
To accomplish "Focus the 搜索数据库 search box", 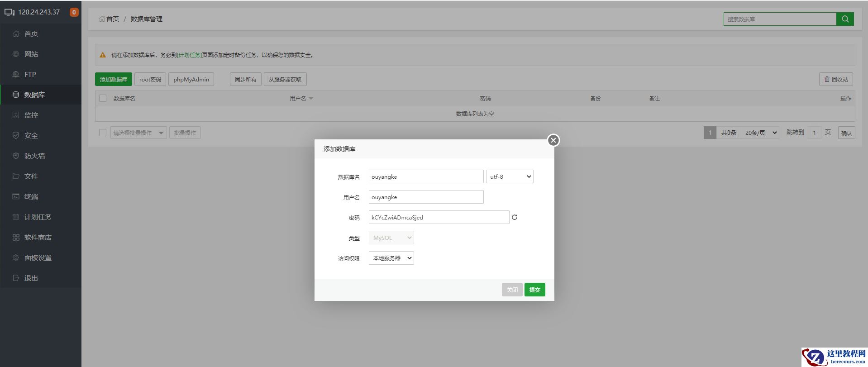I will coord(780,19).
